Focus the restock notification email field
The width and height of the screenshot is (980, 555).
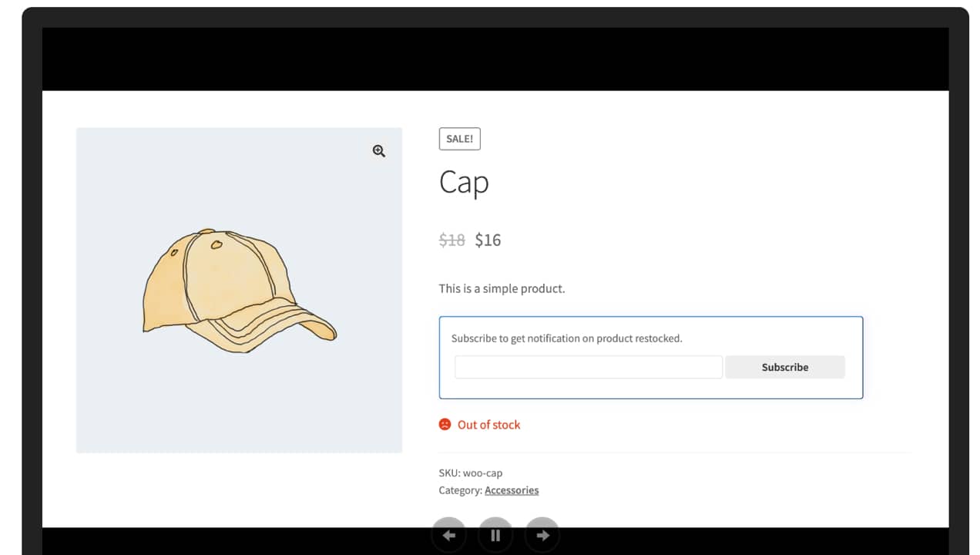(589, 367)
